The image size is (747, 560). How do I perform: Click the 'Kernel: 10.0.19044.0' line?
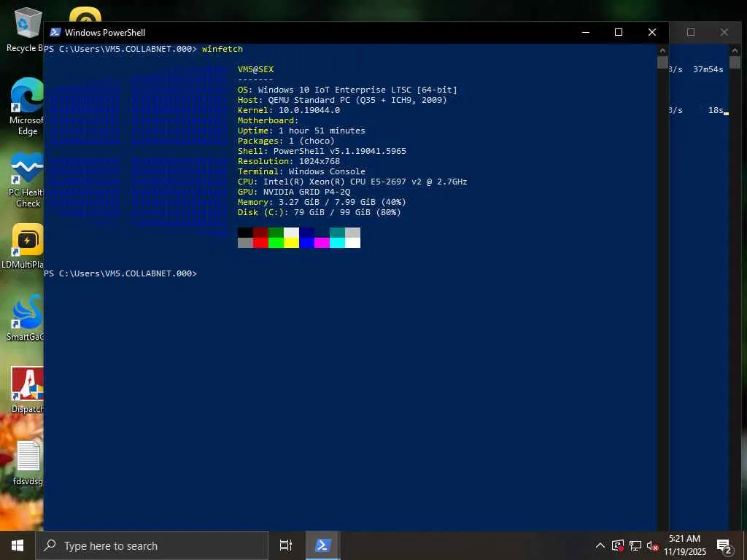[x=289, y=111]
